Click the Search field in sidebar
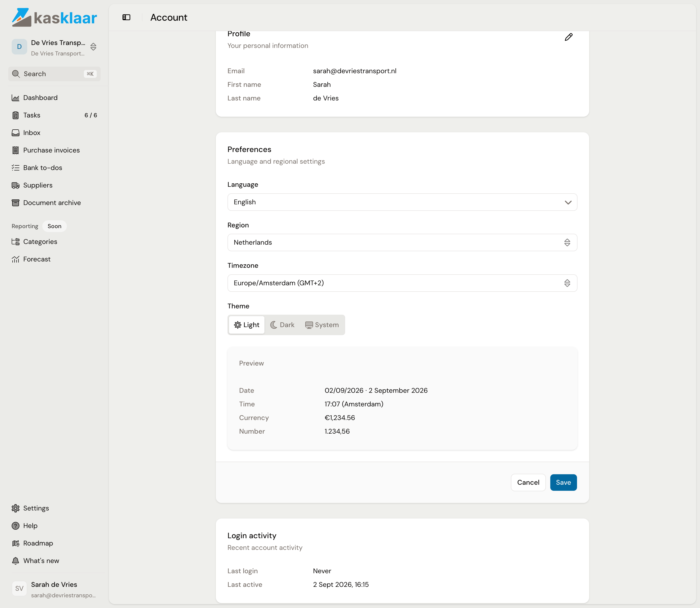The image size is (700, 608). [54, 74]
